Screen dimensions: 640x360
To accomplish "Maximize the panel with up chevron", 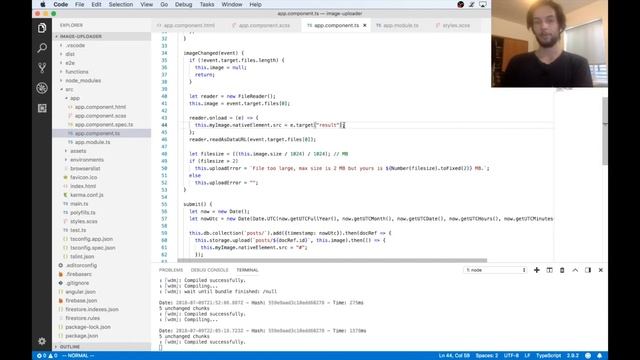I will point(575,270).
